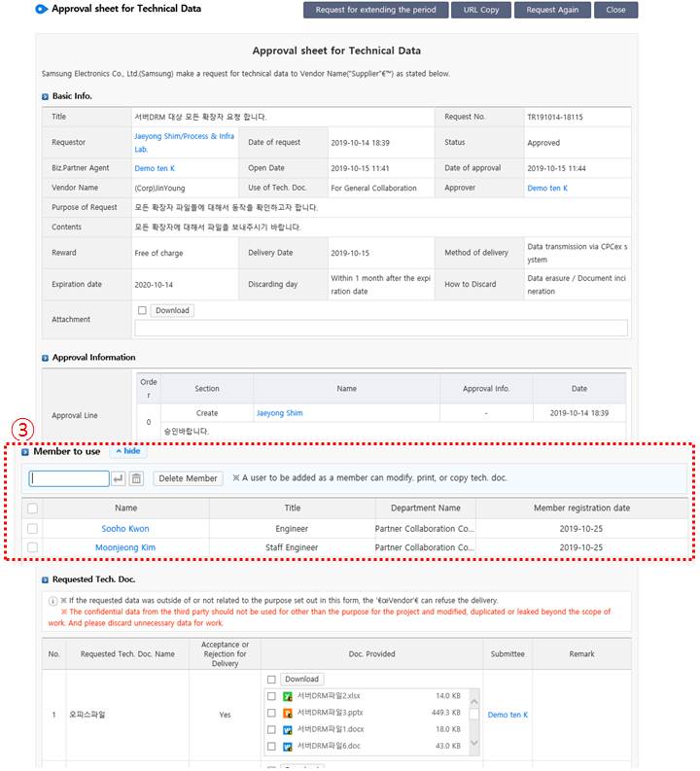Viewport: 700px width, 771px height.
Task: Focus the member name input field
Action: tap(69, 478)
